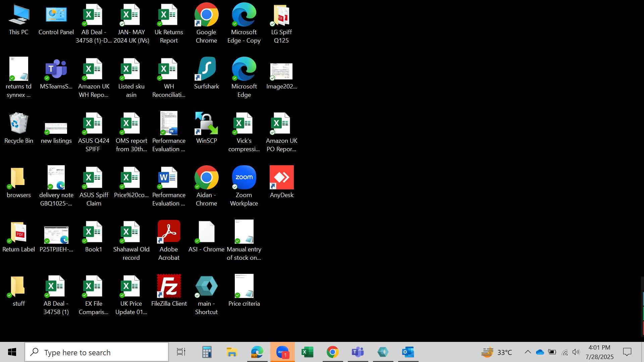
Task: Expand the hidden system tray icons
Action: (528, 352)
